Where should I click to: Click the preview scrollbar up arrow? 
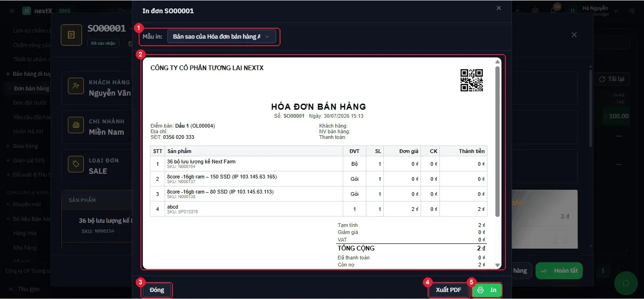pos(497,62)
